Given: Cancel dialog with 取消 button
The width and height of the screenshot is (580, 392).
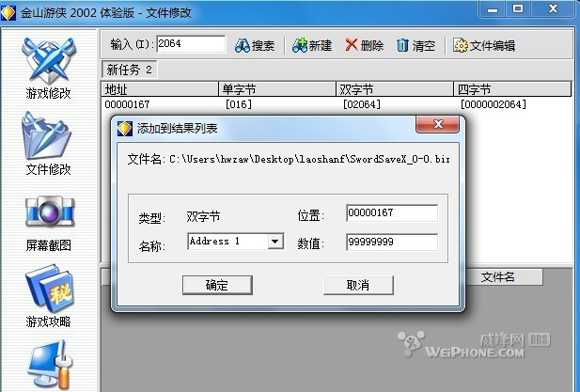Looking at the screenshot, I should coord(358,285).
